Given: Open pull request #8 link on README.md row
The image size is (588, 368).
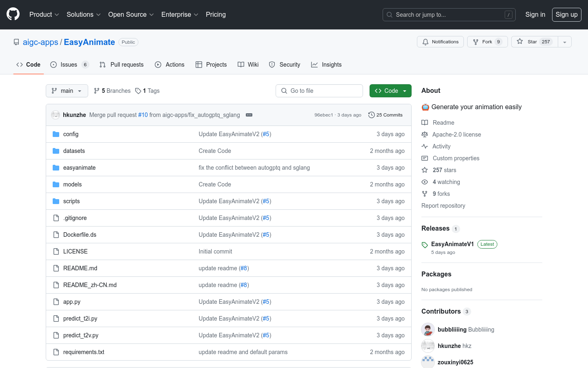Looking at the screenshot, I should click(x=244, y=268).
